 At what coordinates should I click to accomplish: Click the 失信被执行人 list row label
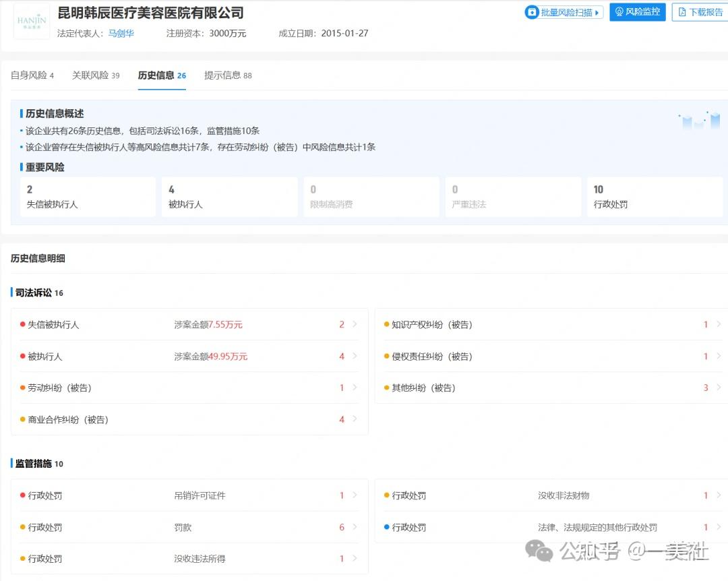53,325
